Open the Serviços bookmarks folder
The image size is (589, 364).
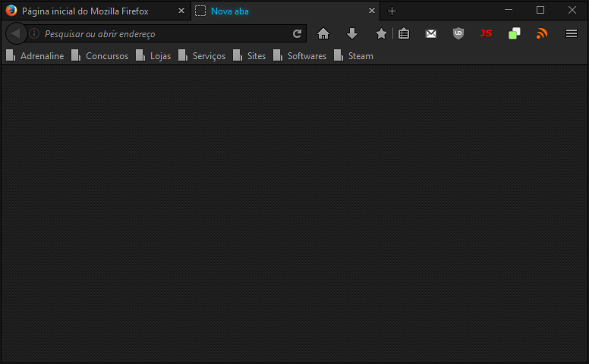202,56
